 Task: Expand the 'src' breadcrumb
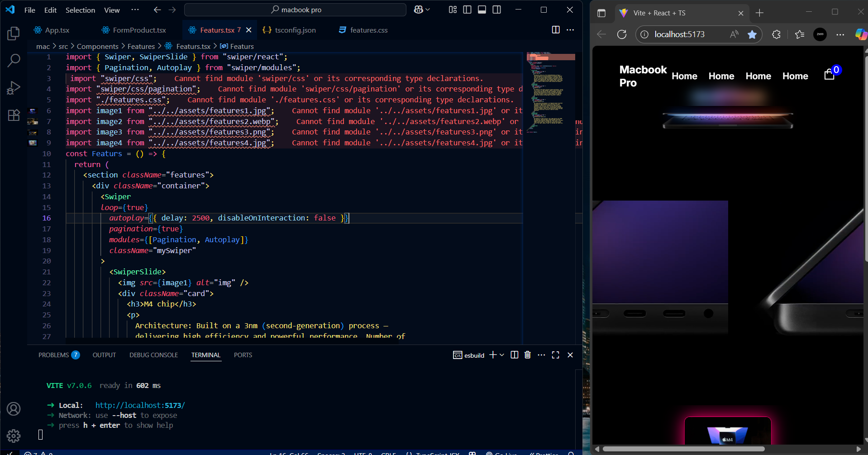pyautogui.click(x=63, y=46)
